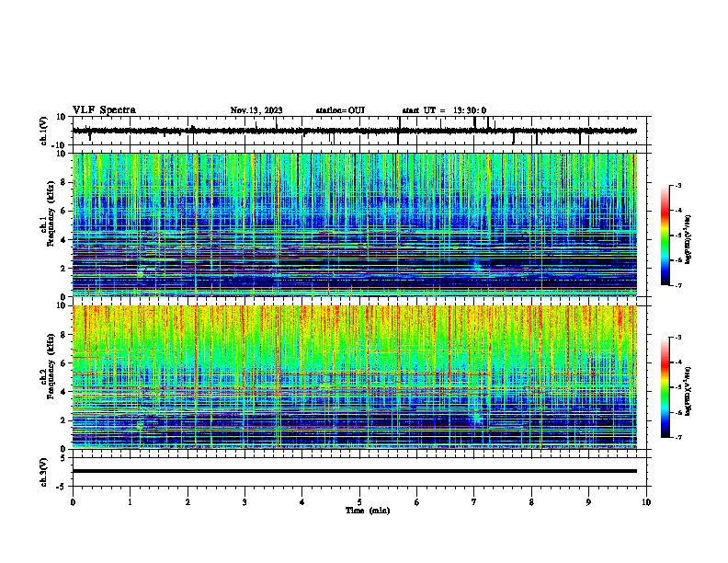Click the "0" tick on the Time axis

pyautogui.click(x=73, y=502)
